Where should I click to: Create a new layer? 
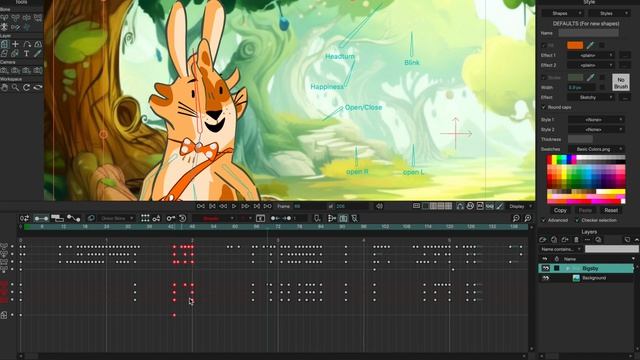[x=542, y=240]
